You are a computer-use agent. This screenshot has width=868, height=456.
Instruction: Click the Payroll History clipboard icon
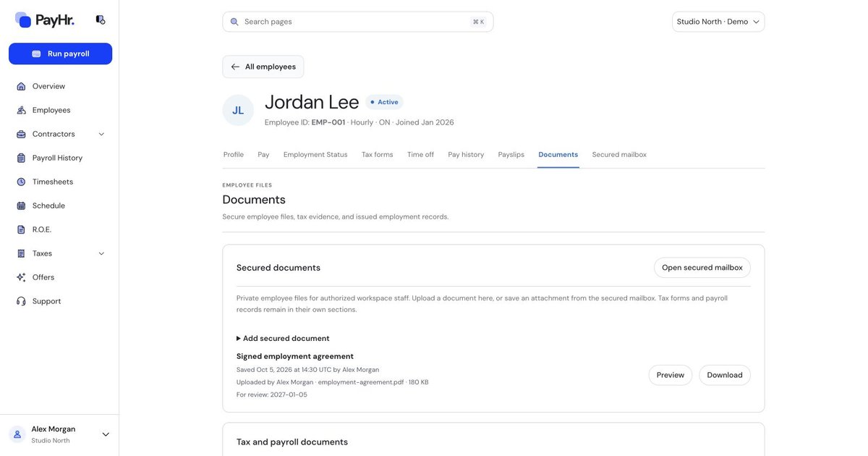point(21,158)
